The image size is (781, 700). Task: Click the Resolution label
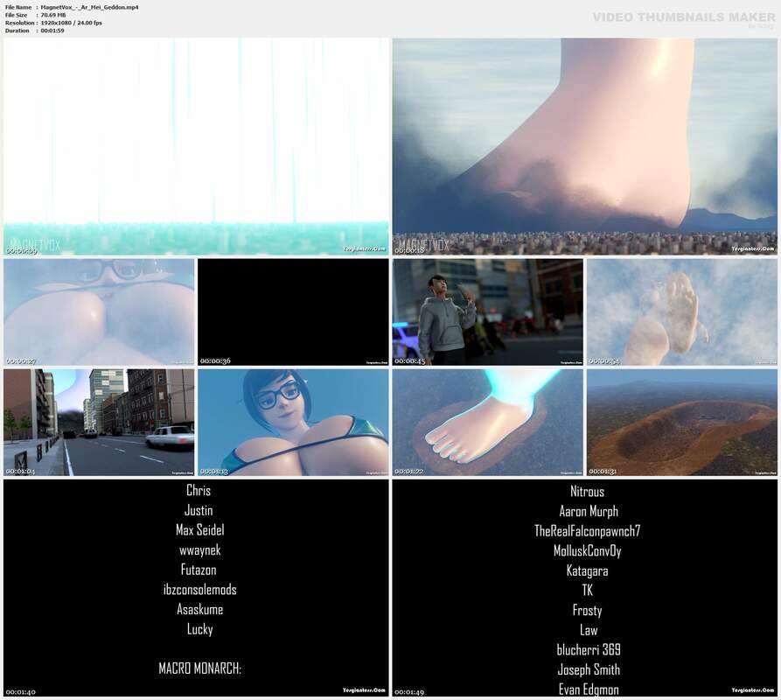point(20,23)
